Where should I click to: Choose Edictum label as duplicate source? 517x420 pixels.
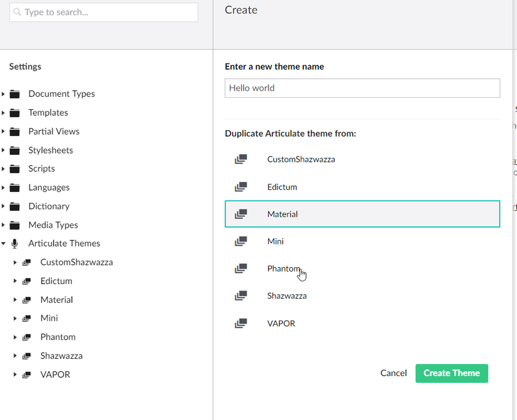tap(282, 187)
